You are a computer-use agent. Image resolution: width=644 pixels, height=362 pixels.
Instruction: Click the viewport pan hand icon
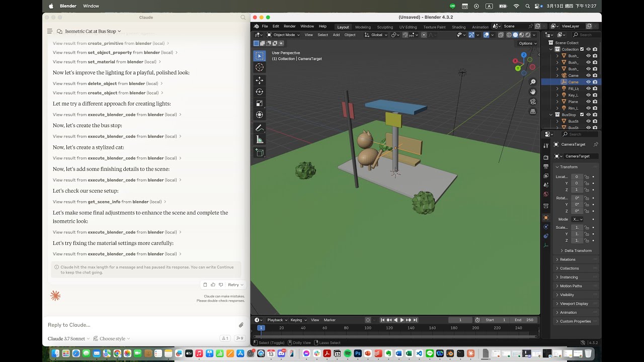pos(533,92)
